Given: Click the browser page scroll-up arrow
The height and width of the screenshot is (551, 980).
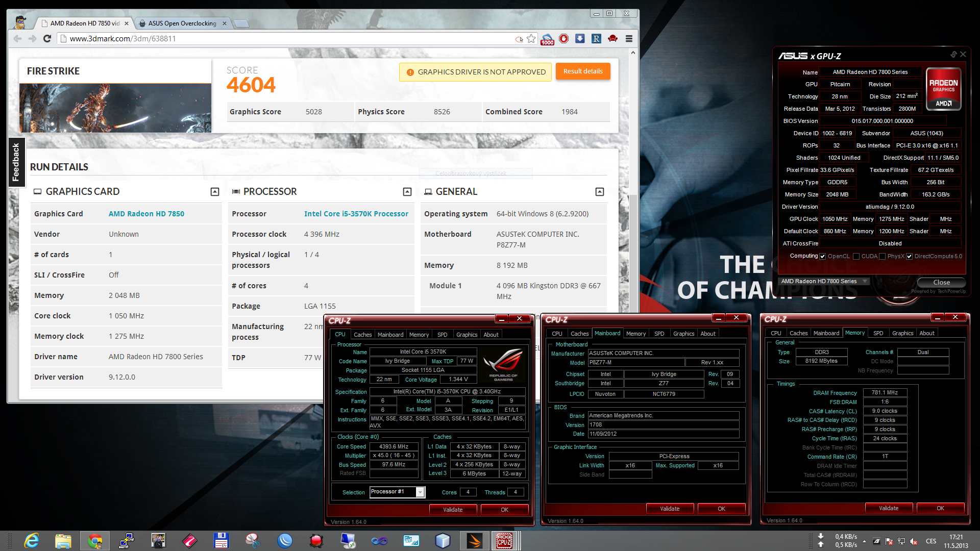Looking at the screenshot, I should click(633, 53).
